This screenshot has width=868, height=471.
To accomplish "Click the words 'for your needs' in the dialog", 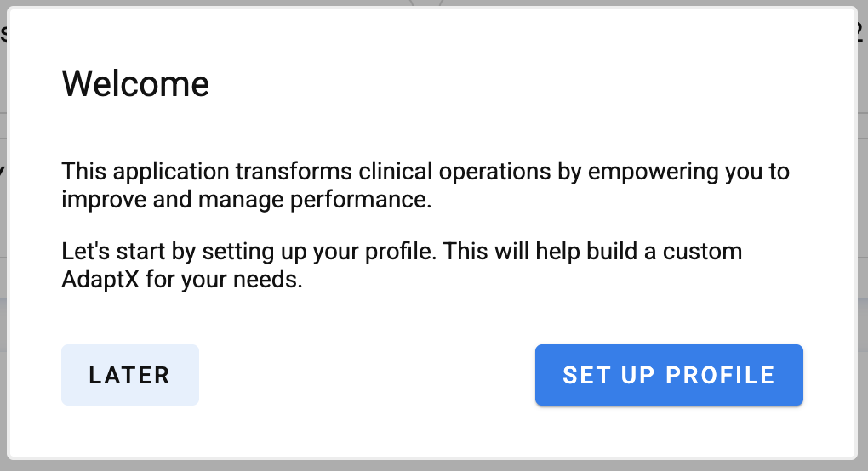I will (223, 280).
